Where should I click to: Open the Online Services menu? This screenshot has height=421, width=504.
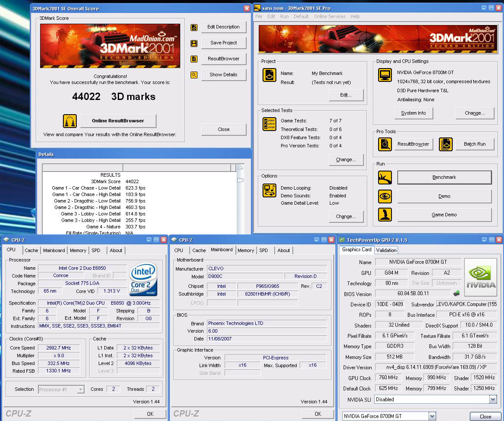pyautogui.click(x=330, y=16)
